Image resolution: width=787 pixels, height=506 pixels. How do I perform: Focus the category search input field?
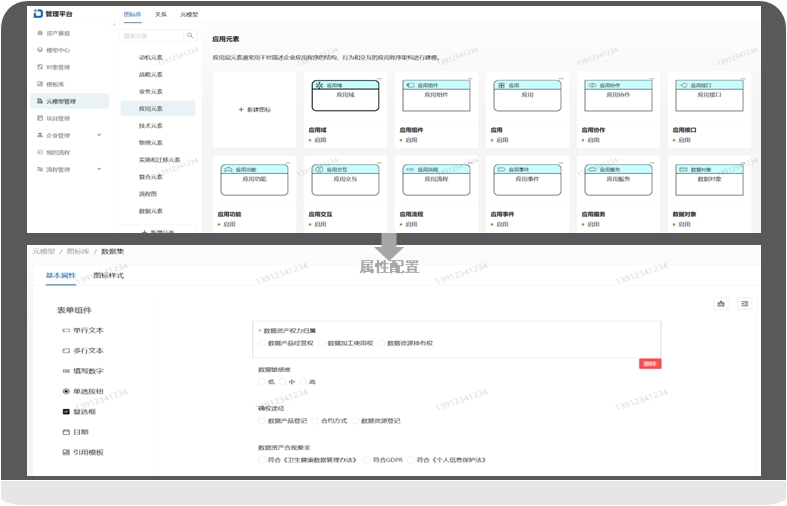tap(151, 36)
